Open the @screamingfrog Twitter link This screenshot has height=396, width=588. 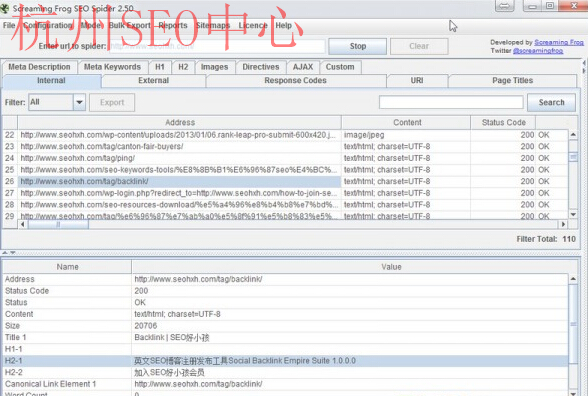point(538,51)
